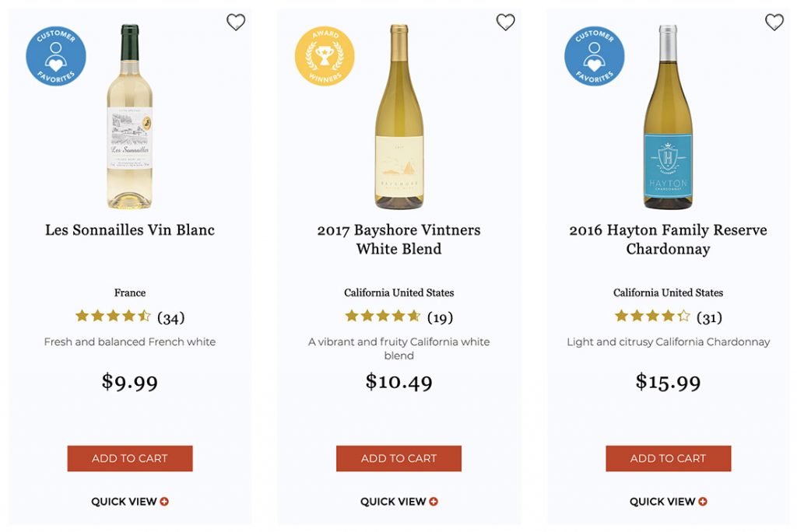Click the (34) review count for Les Sonnailles
This screenshot has height=532, width=797.
(x=172, y=317)
